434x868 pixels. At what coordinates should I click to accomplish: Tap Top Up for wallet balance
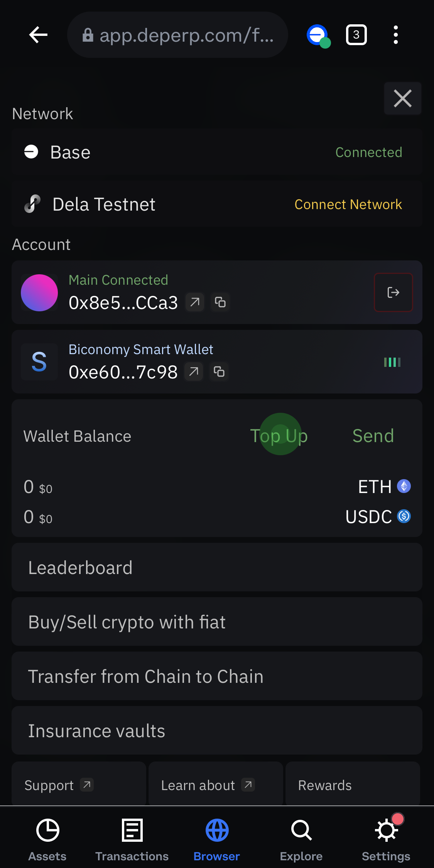click(x=279, y=436)
